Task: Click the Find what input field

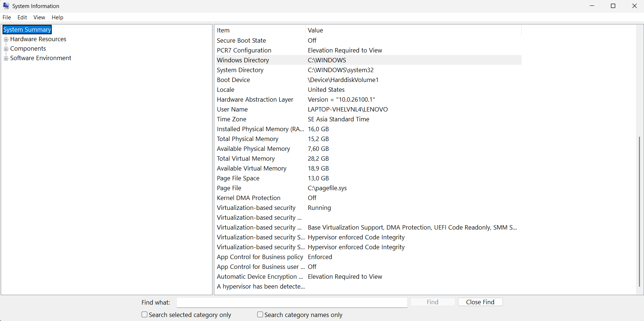Action: tap(292, 302)
